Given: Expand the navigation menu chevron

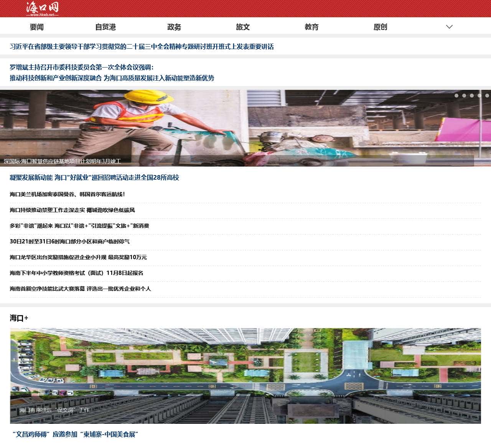Looking at the screenshot, I should tap(449, 27).
